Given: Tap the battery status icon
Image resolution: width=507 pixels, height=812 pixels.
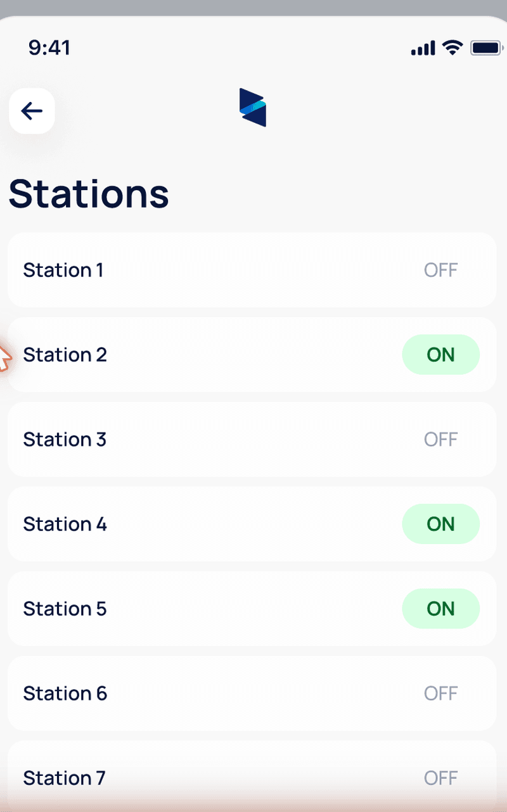Looking at the screenshot, I should point(486,48).
